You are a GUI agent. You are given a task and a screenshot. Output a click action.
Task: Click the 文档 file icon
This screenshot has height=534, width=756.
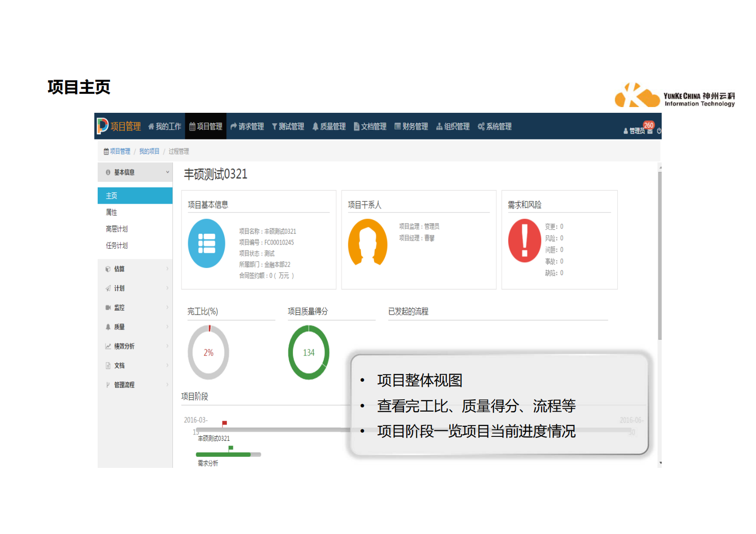pos(108,366)
